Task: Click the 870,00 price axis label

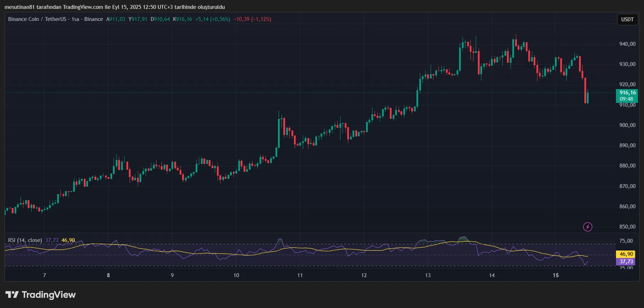Action: pyautogui.click(x=627, y=186)
